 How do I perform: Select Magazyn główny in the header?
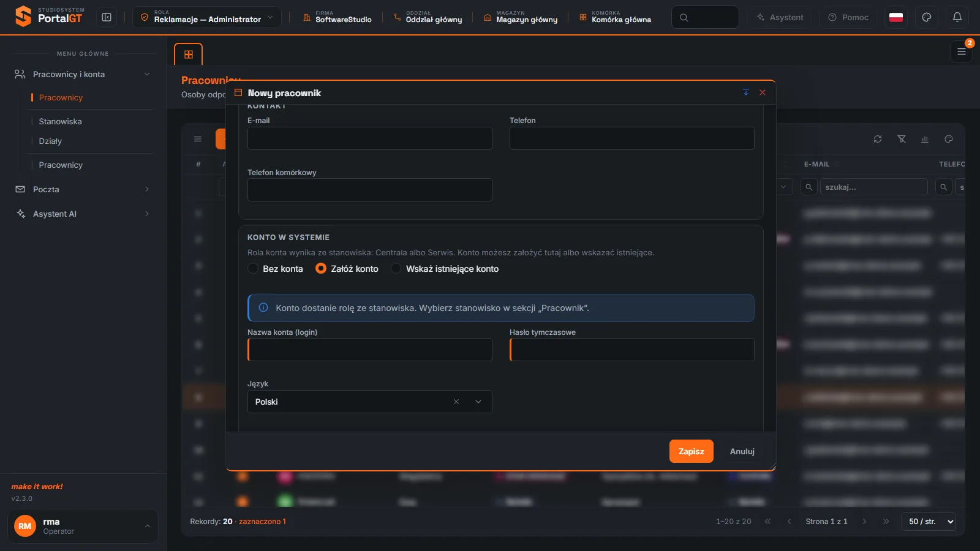pyautogui.click(x=521, y=17)
